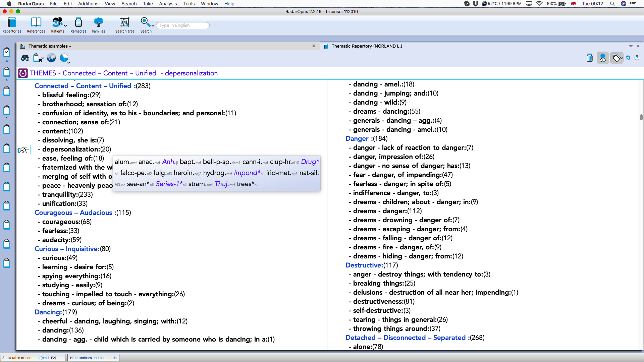Open the blue question mark help icon

click(x=637, y=58)
